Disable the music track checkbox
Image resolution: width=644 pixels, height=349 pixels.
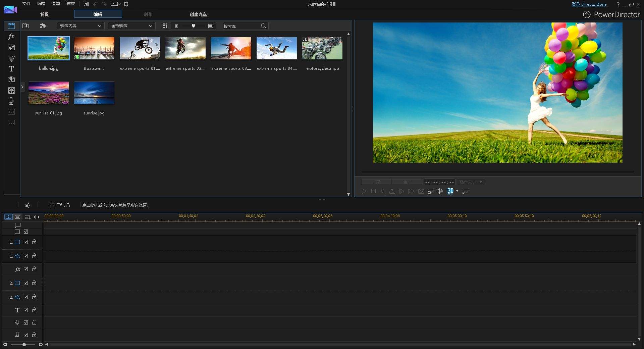point(26,335)
